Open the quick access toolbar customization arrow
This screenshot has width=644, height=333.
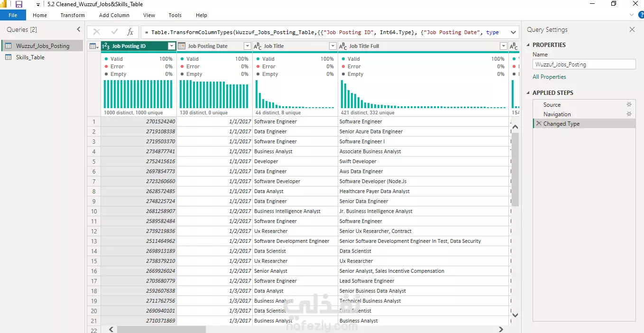coord(38,5)
